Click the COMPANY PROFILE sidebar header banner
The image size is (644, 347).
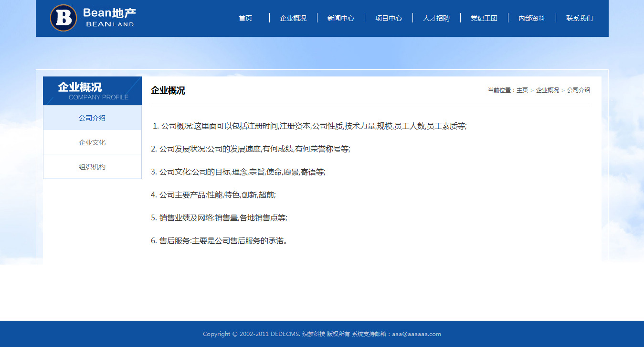point(93,91)
